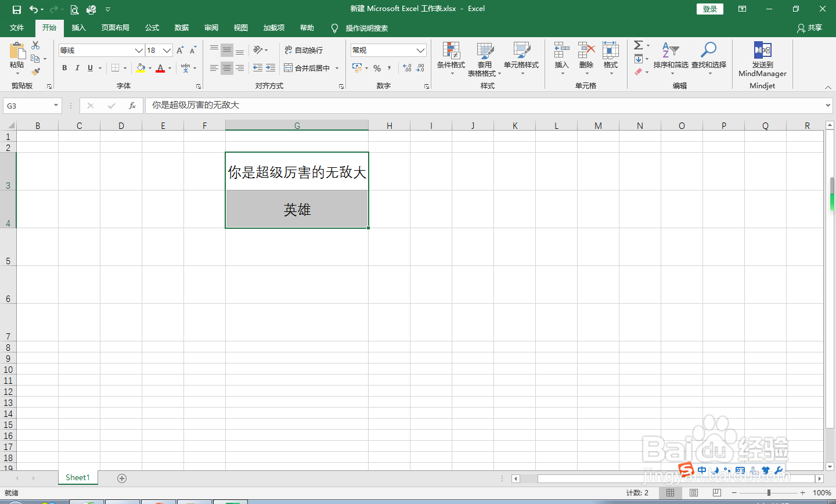Click the AutoSum sigma icon

pyautogui.click(x=638, y=45)
